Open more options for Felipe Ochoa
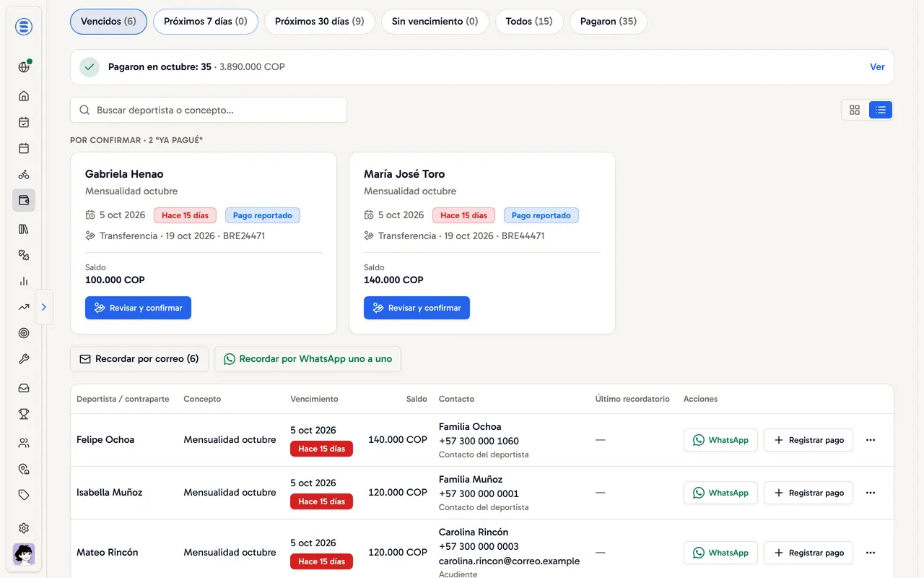924x578 pixels. [871, 440]
